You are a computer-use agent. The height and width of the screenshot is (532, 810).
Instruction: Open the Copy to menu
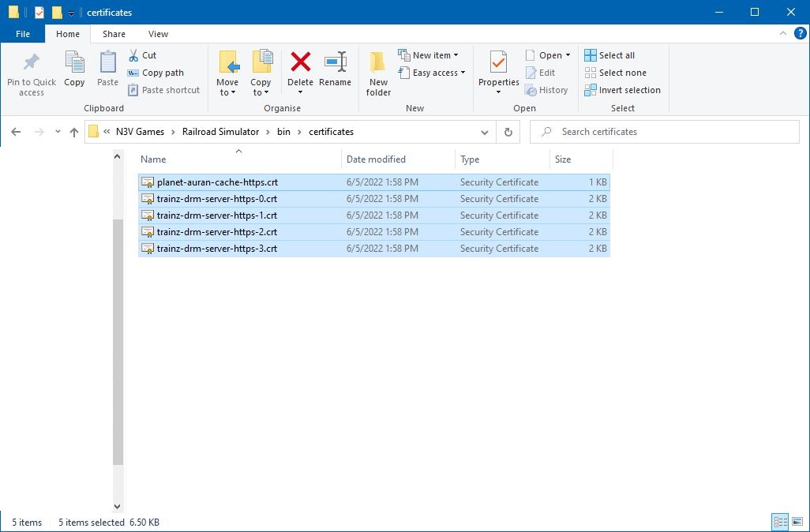261,73
